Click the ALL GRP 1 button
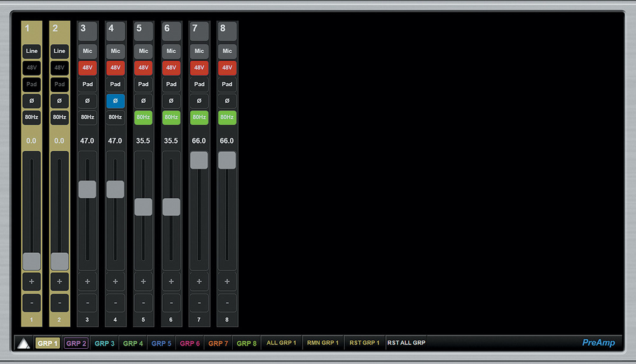 [x=281, y=343]
